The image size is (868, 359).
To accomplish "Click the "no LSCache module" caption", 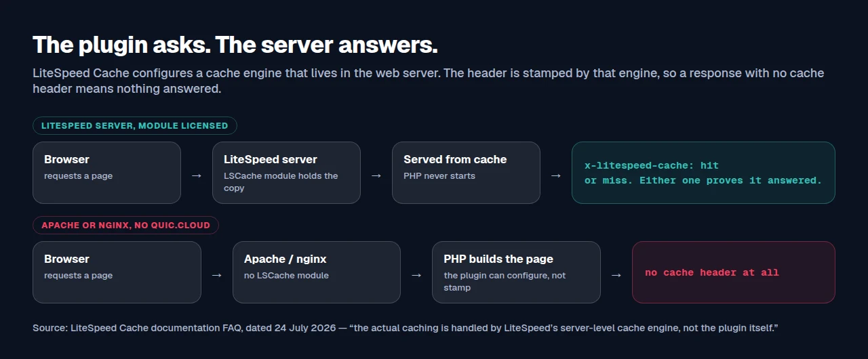I will point(286,276).
